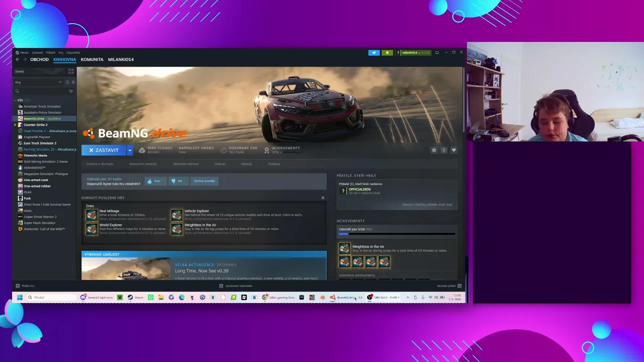Open Spravovat stahování downloads manager
Image resolution: width=644 pixels, height=362 pixels.
tap(235, 286)
